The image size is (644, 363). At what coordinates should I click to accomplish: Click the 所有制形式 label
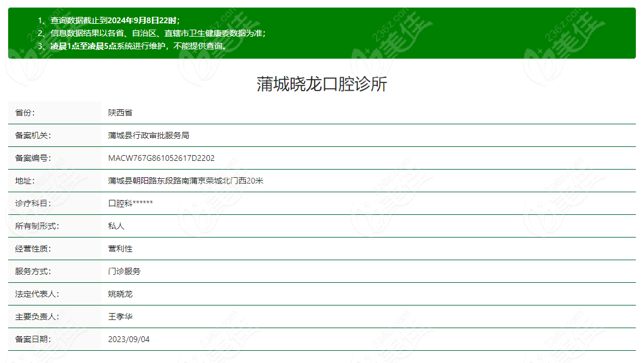click(x=37, y=226)
